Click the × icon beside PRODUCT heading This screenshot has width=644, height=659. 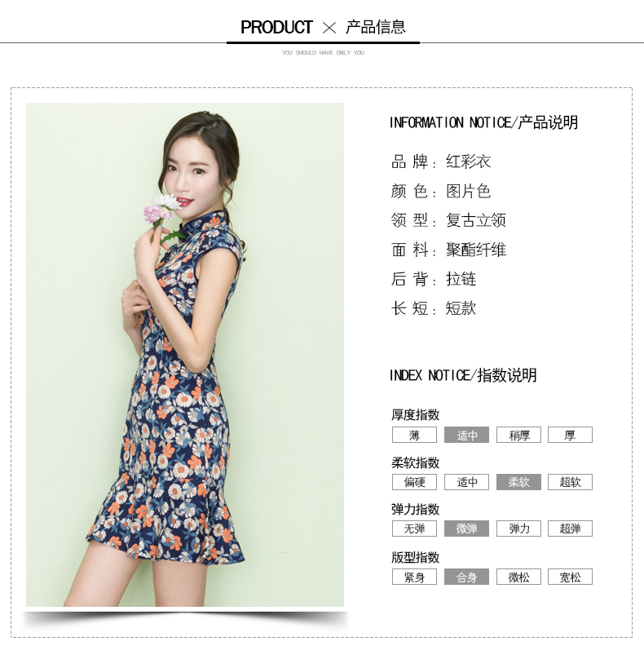[x=329, y=29]
